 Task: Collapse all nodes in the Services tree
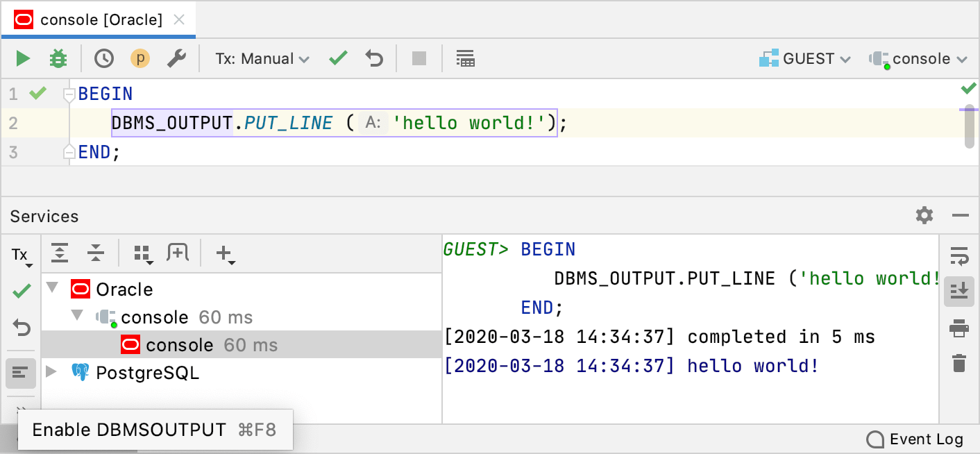pos(95,253)
